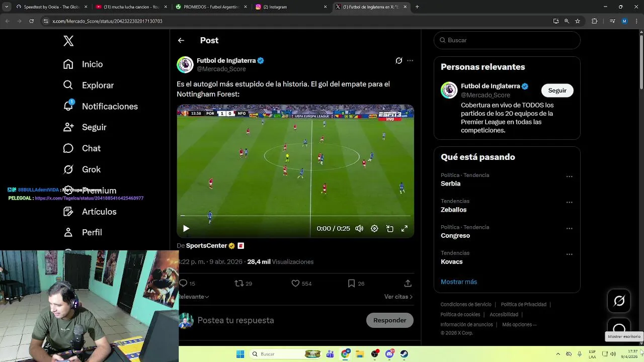
Task: Click the X logo home icon
Action: [x=68, y=41]
